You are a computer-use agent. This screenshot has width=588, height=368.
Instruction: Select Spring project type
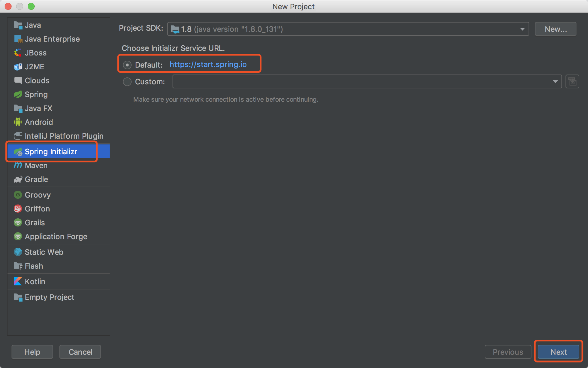[x=36, y=94]
